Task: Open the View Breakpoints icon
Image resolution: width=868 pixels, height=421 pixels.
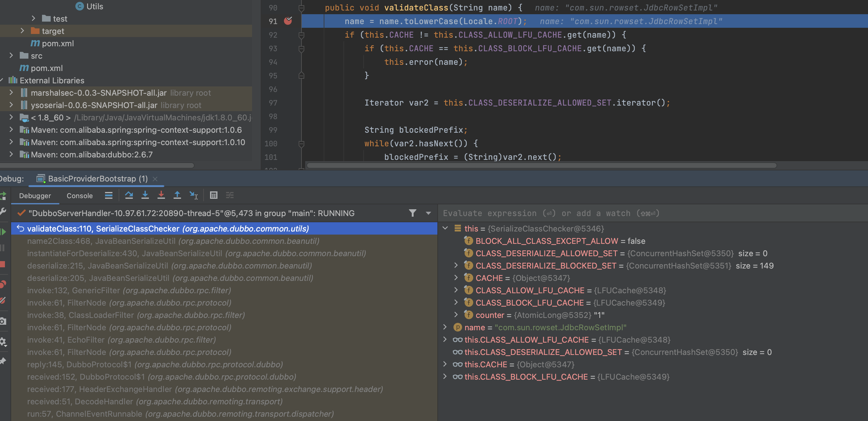Action: pyautogui.click(x=3, y=284)
